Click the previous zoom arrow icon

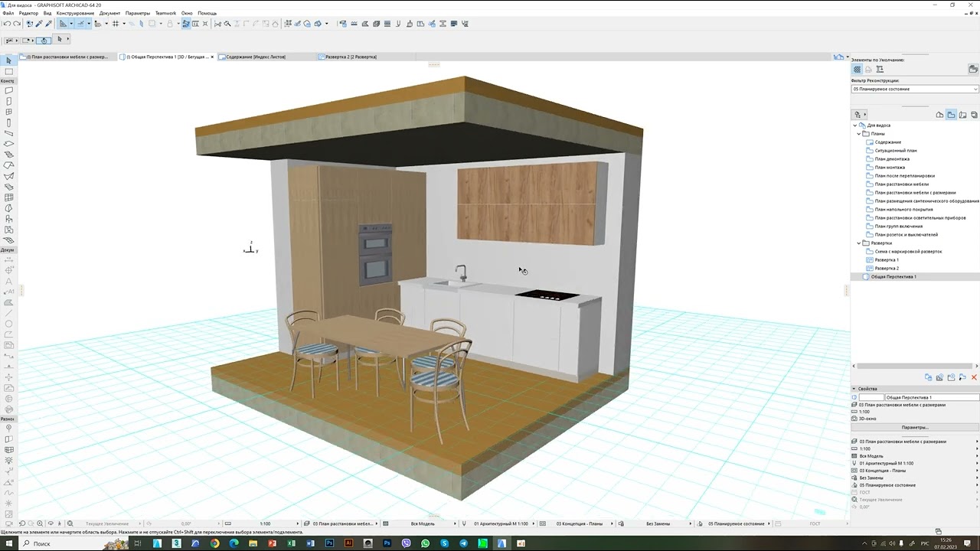[x=22, y=523]
